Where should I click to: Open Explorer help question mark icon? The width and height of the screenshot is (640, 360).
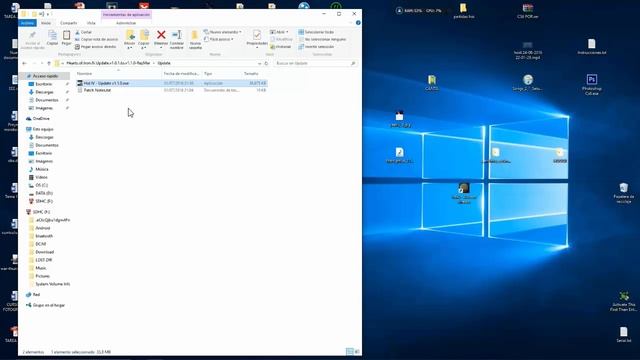click(358, 23)
